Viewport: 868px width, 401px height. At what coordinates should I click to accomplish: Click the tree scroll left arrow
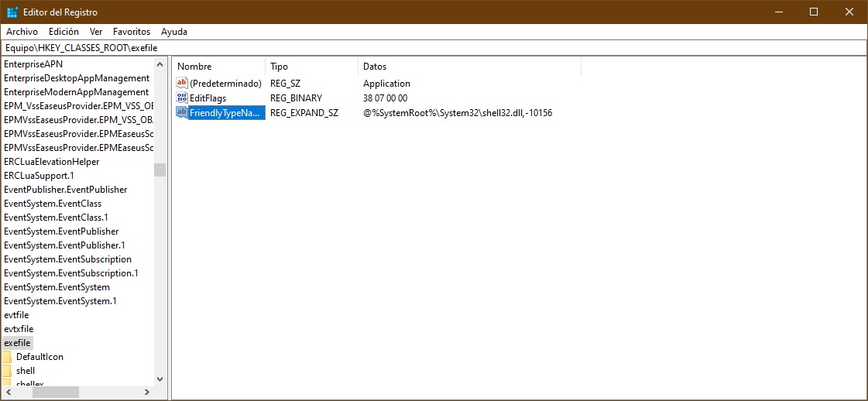click(x=8, y=392)
